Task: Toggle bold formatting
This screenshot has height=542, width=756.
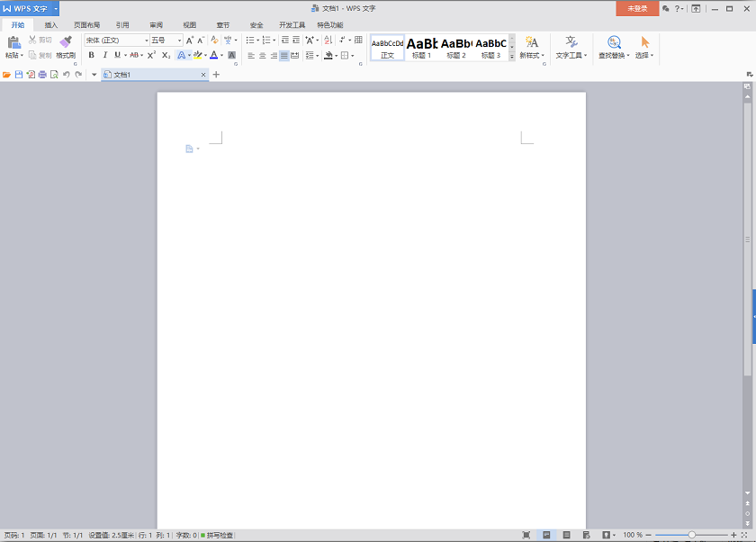Action: [x=91, y=55]
